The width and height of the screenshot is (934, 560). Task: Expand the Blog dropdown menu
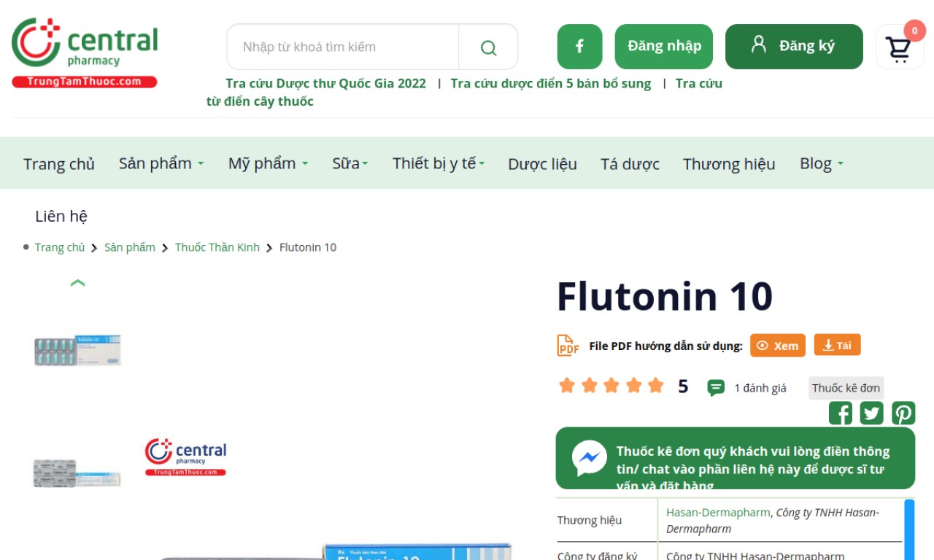(822, 163)
